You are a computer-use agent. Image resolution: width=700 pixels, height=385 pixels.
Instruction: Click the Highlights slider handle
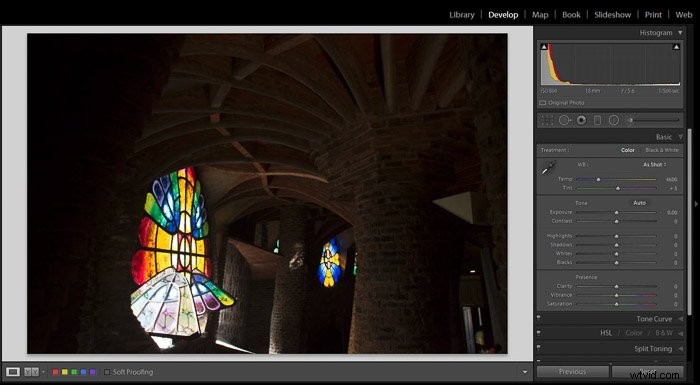click(x=617, y=236)
